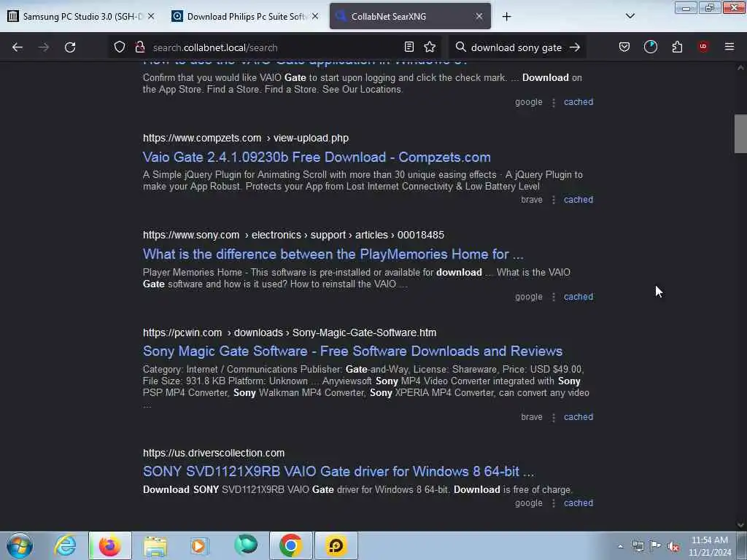The image size is (747, 560).
Task: Open the Action Center flag icon
Action: 656,545
